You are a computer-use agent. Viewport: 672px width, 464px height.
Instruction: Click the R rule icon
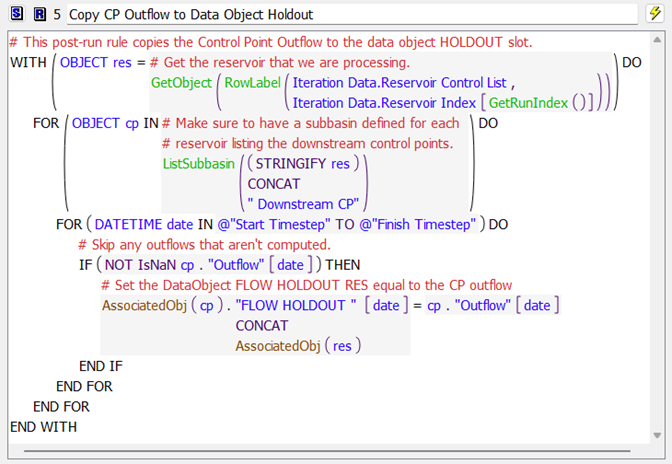click(x=38, y=14)
